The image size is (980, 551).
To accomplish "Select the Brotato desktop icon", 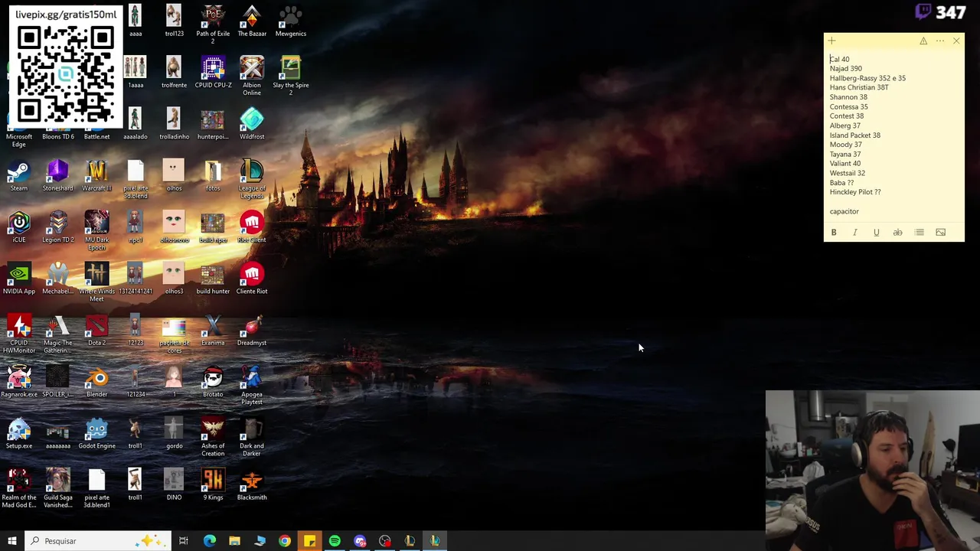I will pos(213,381).
